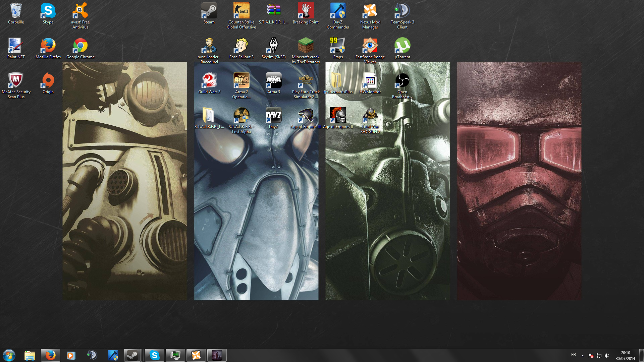Launch the Origin client shortcut

tap(48, 83)
